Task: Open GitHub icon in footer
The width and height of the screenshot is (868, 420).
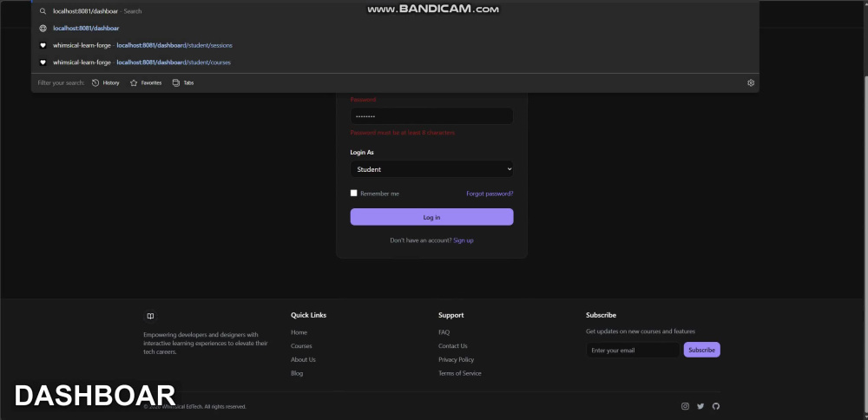Action: click(716, 406)
